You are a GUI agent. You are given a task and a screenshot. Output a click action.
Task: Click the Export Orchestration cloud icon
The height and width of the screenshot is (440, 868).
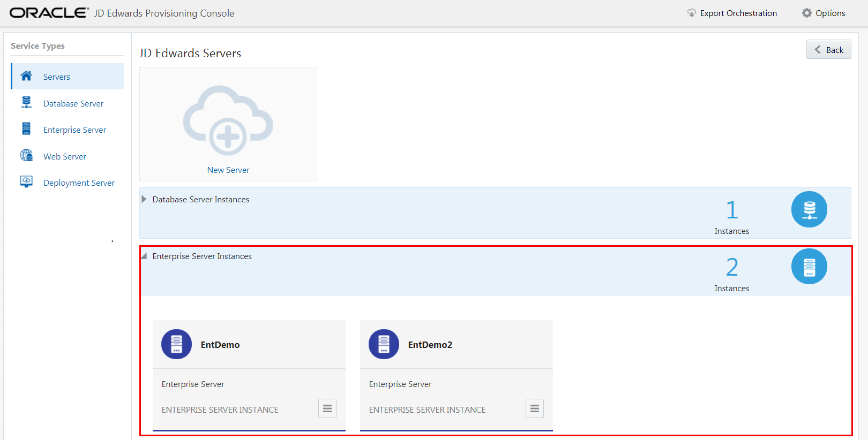click(692, 13)
